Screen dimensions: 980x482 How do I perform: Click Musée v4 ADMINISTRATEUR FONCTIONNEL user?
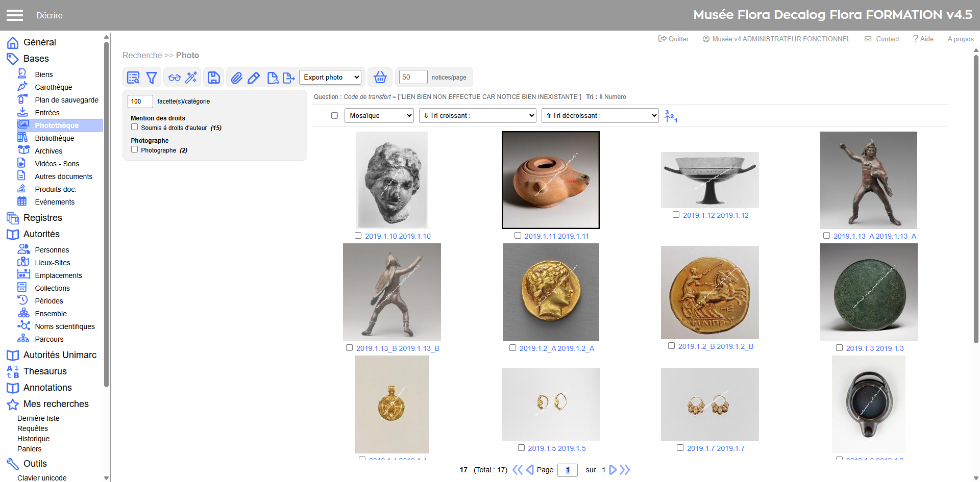click(x=776, y=39)
